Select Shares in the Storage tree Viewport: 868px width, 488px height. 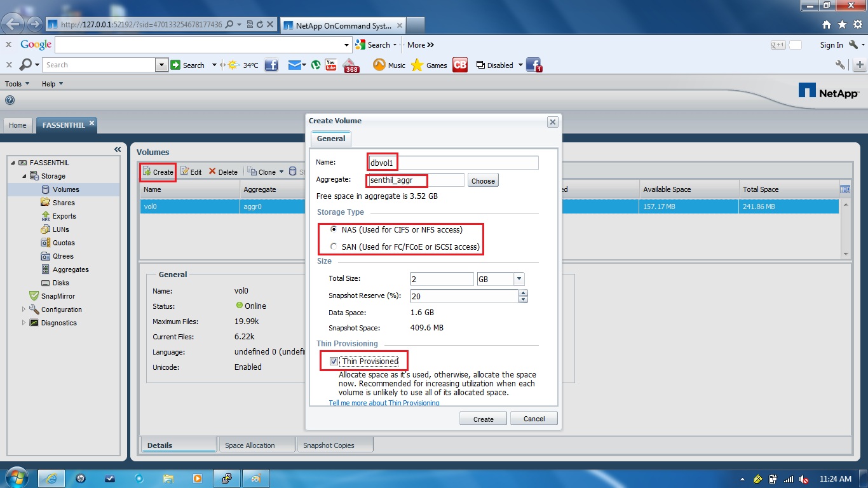(x=64, y=202)
